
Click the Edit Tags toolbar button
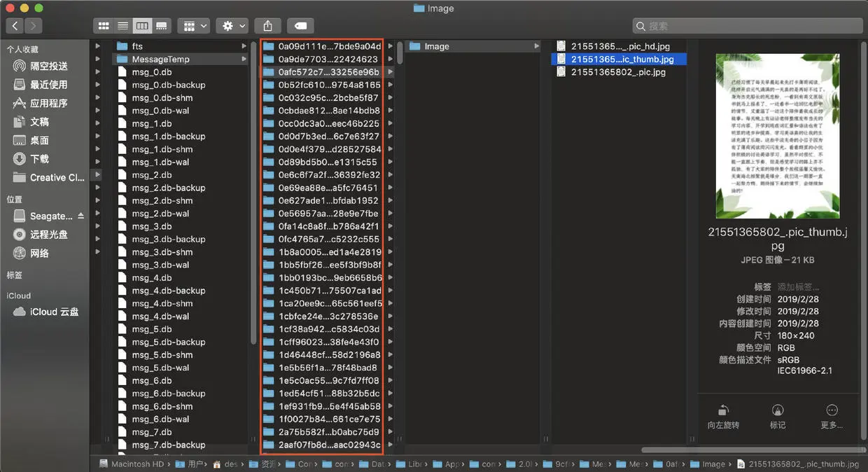click(300, 26)
